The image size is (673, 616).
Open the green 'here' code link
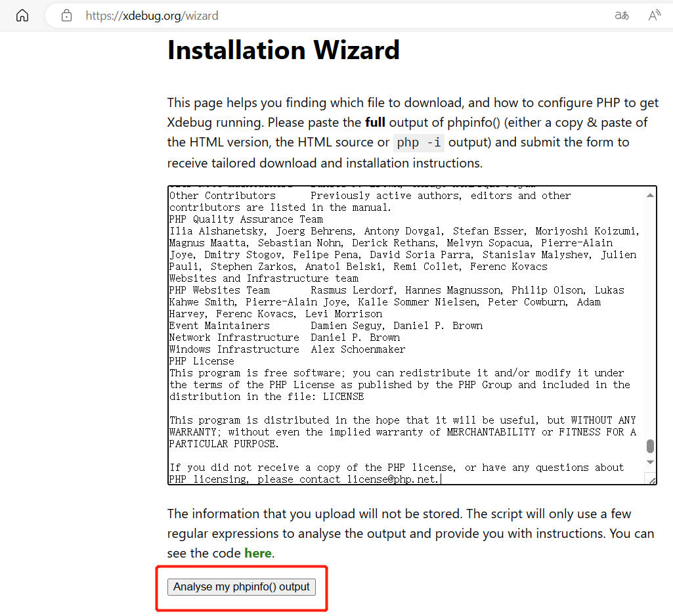tap(258, 554)
